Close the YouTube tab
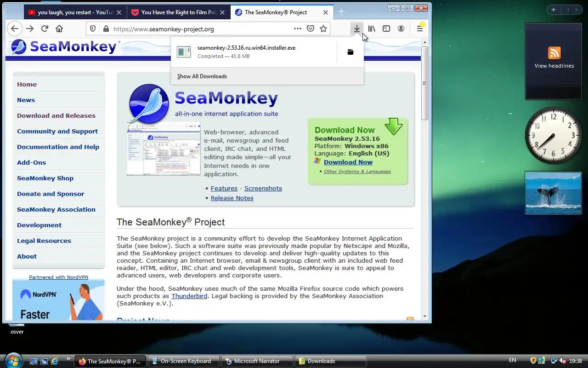The width and height of the screenshot is (588, 368). pyautogui.click(x=119, y=12)
